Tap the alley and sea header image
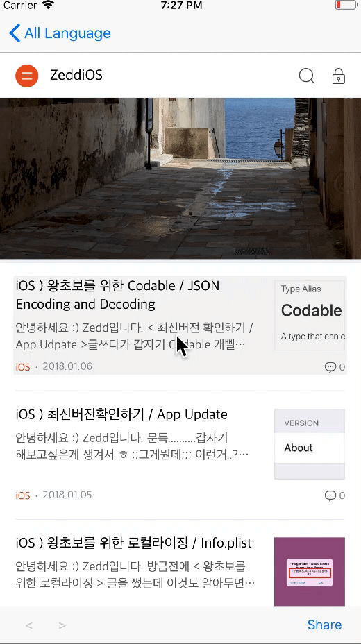This screenshot has height=644, width=361. 180,178
